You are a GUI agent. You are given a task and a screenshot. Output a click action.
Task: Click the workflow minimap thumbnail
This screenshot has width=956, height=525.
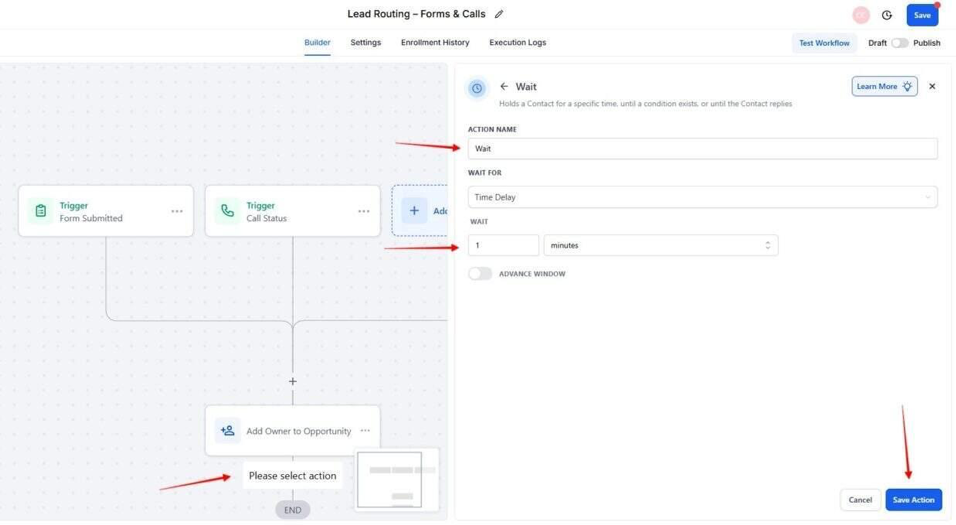[x=390, y=480]
